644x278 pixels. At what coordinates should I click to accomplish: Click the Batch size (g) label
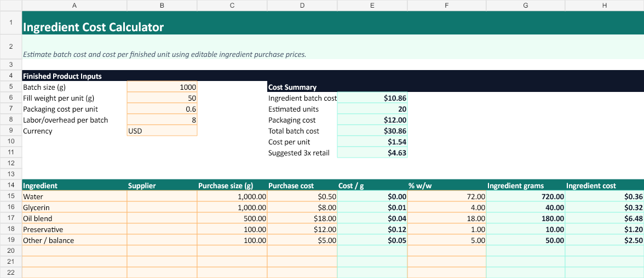click(44, 87)
